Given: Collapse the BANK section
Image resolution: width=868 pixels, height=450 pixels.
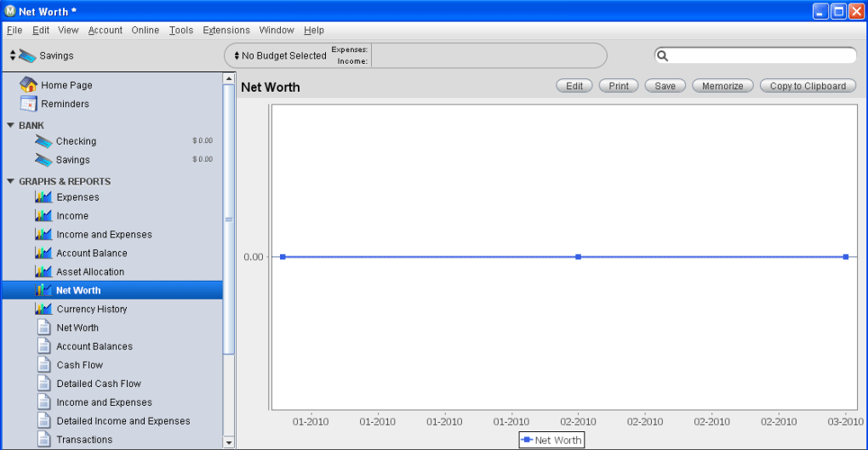Looking at the screenshot, I should (x=10, y=125).
